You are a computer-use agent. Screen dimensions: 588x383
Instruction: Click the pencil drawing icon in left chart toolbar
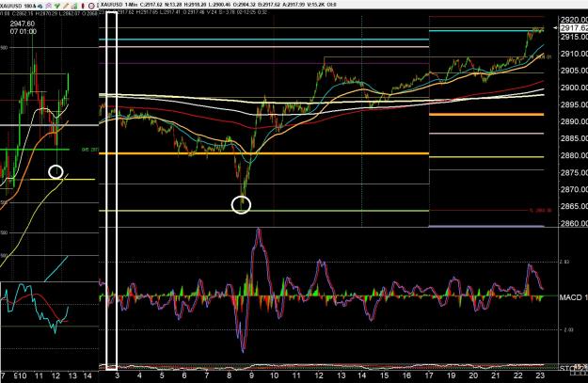click(x=66, y=6)
